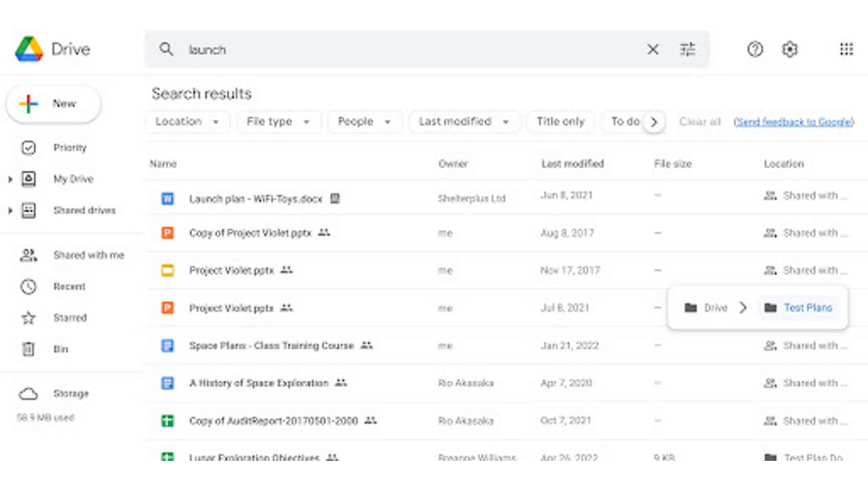Open Shared with me
Image resolution: width=868 pixels, height=488 pixels.
click(89, 255)
